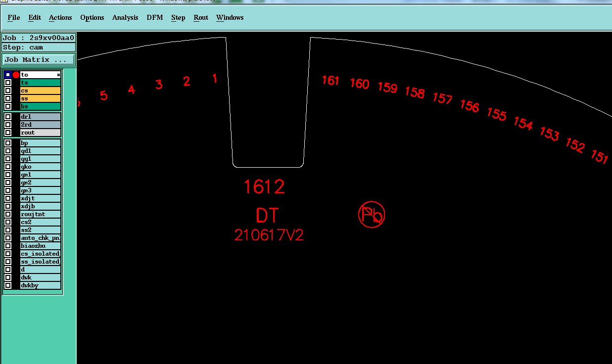Select the gm3 layer name
612x364 pixels.
[40, 190]
